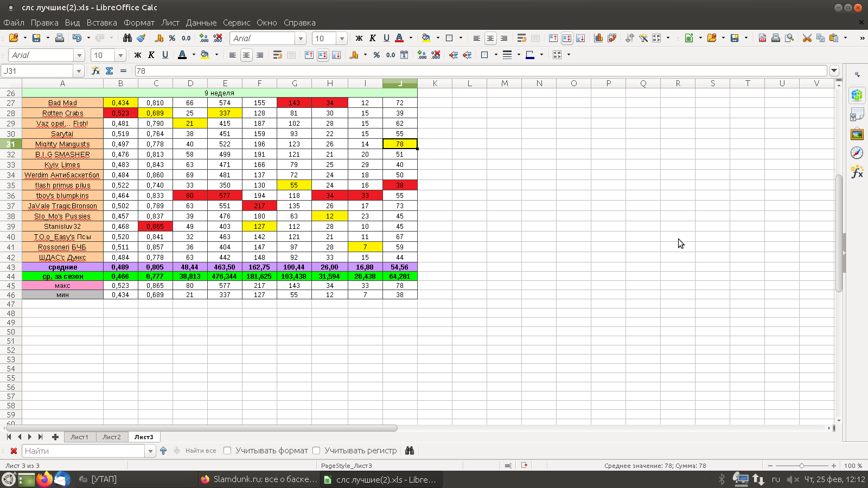
Task: Increase cell indent
Action: click(x=454, y=55)
